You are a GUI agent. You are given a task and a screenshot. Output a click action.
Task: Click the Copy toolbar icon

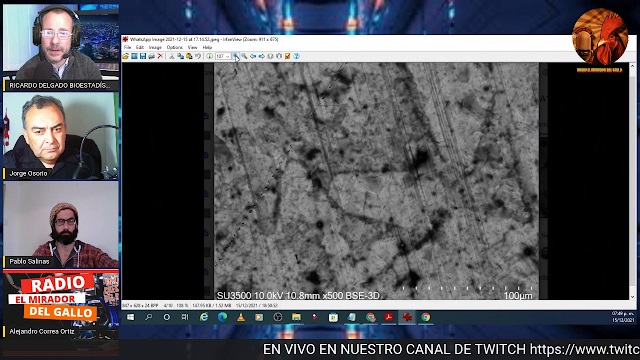[180, 56]
